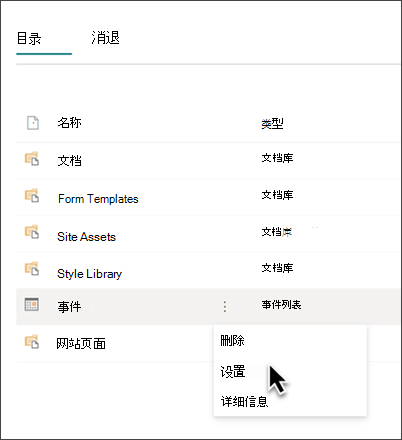Click the 事件列表 type cell
Screen dimensions: 402x440
pyautogui.click(x=281, y=304)
